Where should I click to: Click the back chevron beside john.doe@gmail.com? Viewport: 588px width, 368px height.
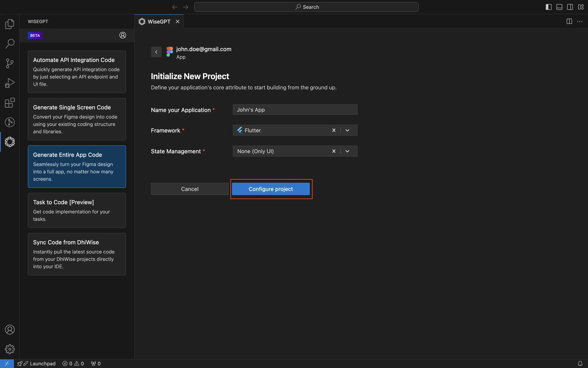156,52
